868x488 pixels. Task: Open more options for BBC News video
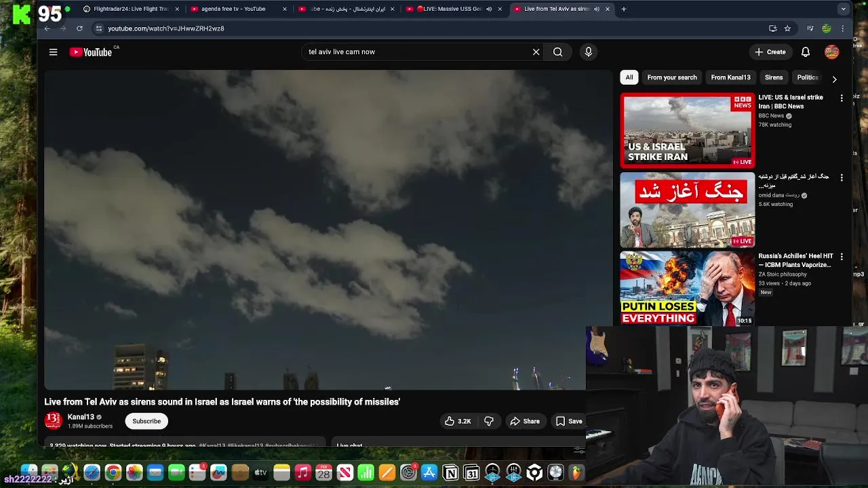coord(842,98)
